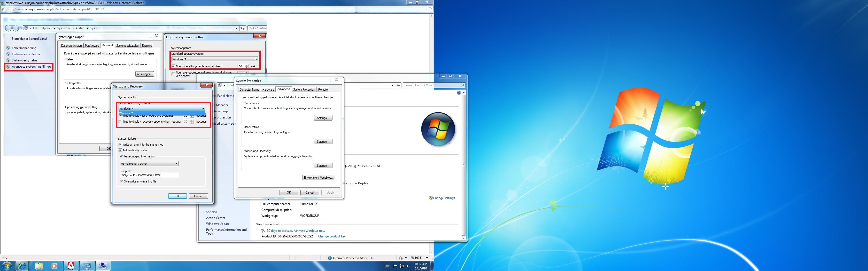The height and width of the screenshot is (271, 868).
Task: Click spinner beside 30 sek. in Systemoppstart
Action: tap(247, 66)
